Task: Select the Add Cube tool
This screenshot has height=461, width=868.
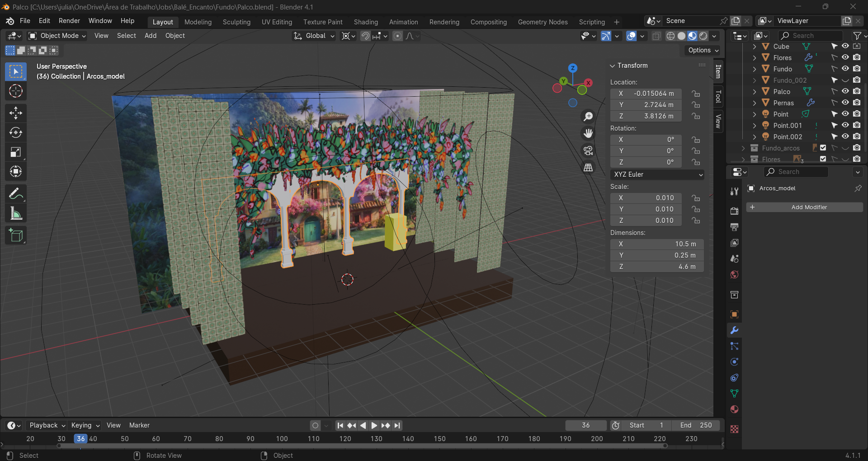Action: click(x=16, y=235)
